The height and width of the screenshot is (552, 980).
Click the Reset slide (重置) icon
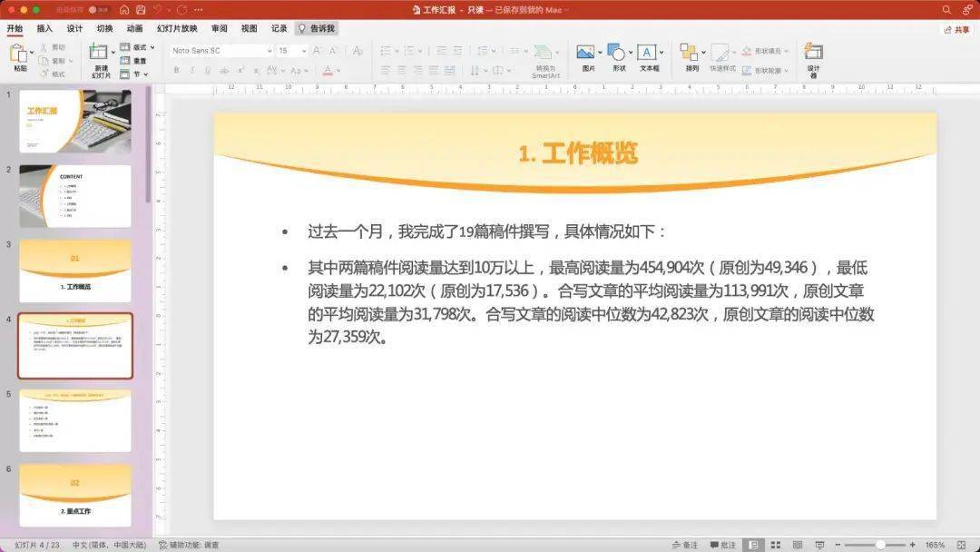[x=125, y=61]
